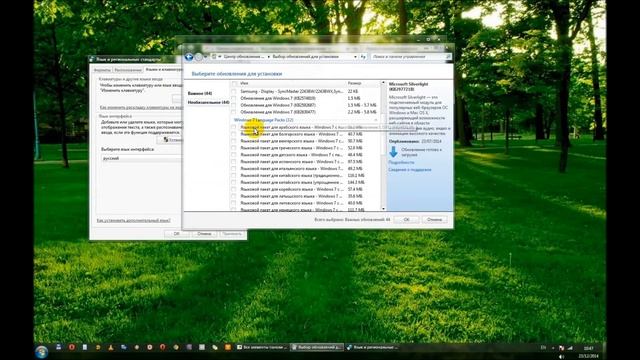Click OK in Region and Language dialog
Image resolution: width=640 pixels, height=360 pixels.
tap(176, 234)
